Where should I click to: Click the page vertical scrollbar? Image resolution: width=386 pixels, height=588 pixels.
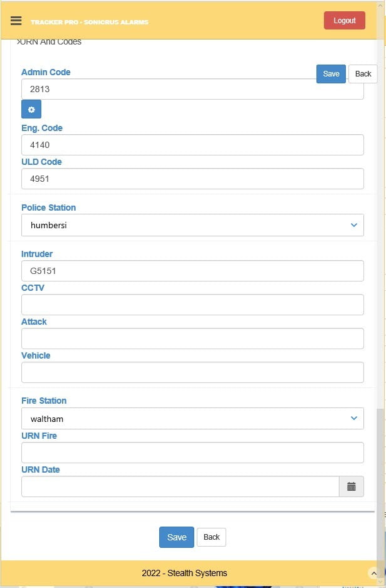[380, 476]
